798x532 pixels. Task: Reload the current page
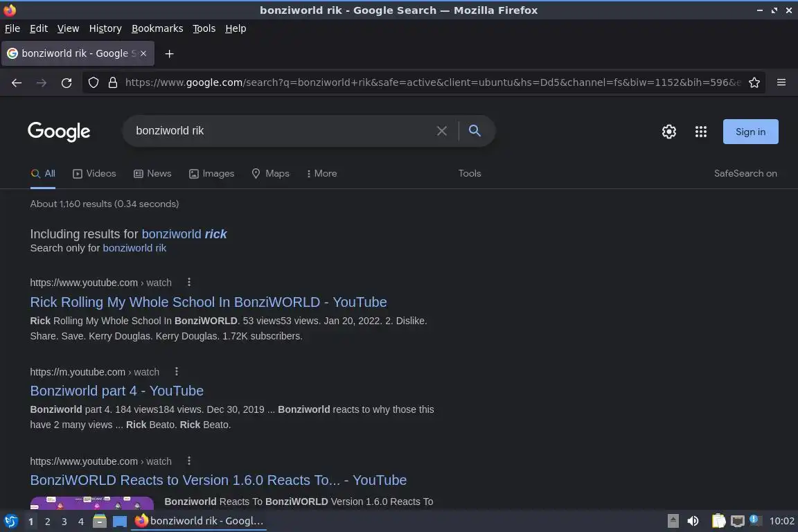click(x=66, y=83)
